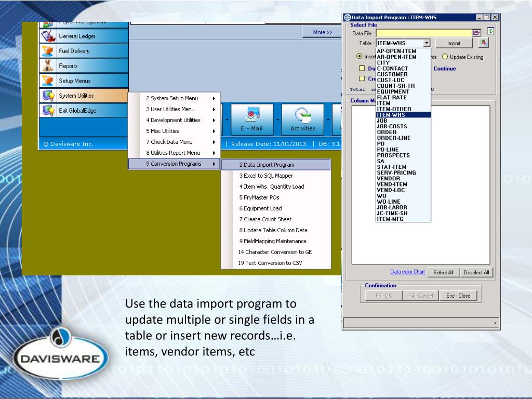Select the Update Existing radio button
The height and width of the screenshot is (399, 532).
coord(445,57)
